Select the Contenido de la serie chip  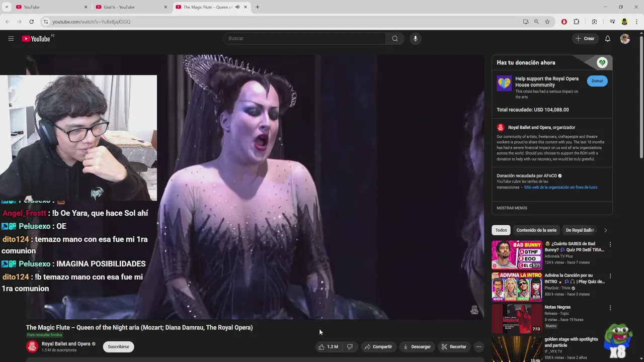(536, 230)
